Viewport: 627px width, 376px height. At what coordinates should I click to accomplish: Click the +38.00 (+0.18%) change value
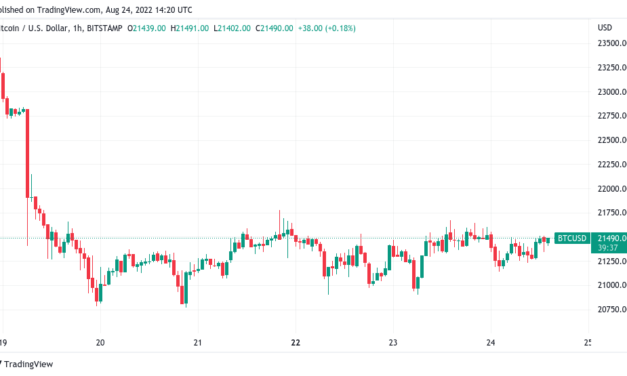point(327,28)
